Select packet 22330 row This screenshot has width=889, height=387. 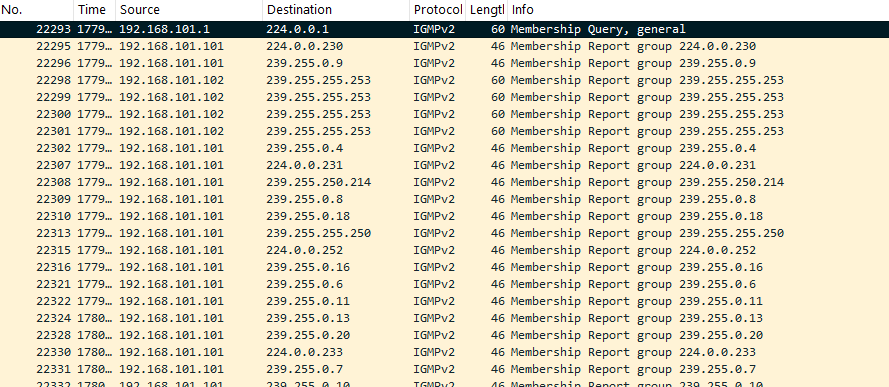[444, 352]
